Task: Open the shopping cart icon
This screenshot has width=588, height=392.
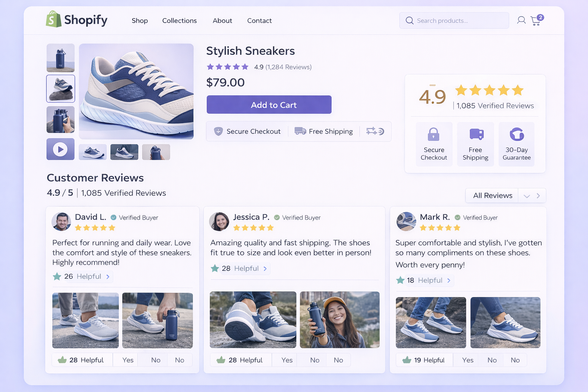Action: point(536,21)
